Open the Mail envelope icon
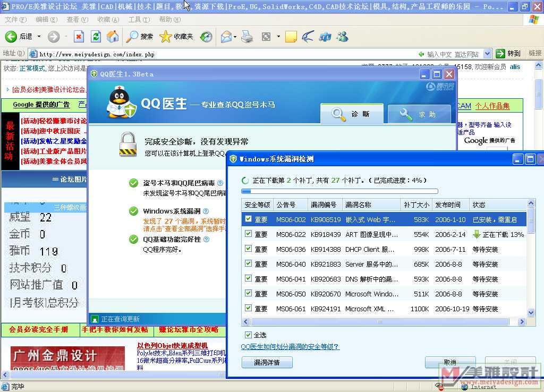 click(x=226, y=37)
